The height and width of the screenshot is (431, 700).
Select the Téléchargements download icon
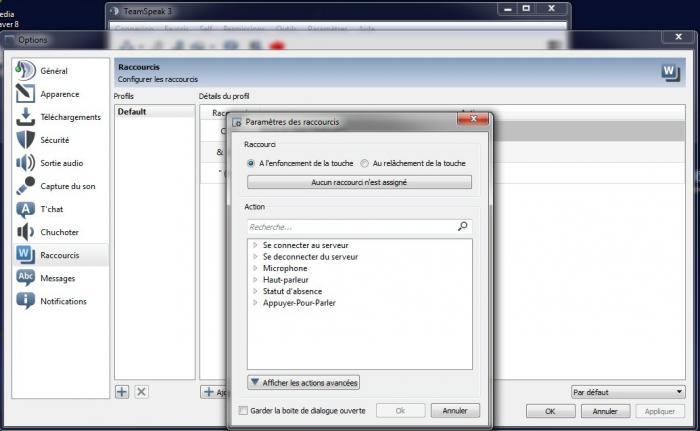click(x=25, y=117)
